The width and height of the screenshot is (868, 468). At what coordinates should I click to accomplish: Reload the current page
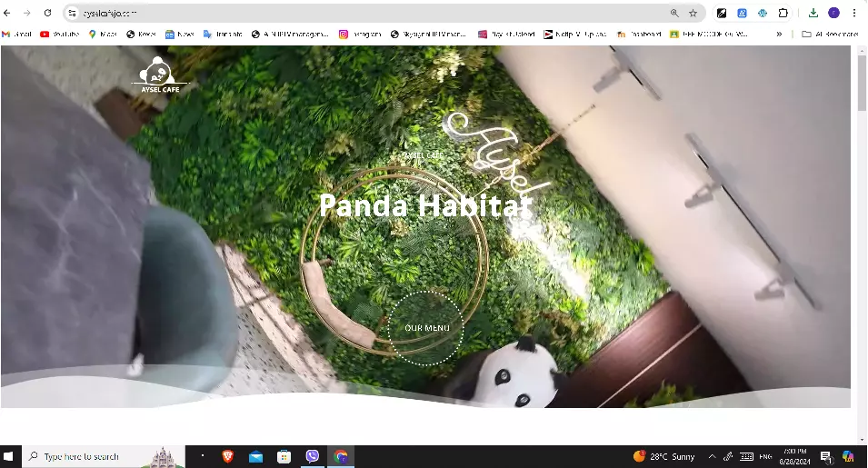[47, 13]
